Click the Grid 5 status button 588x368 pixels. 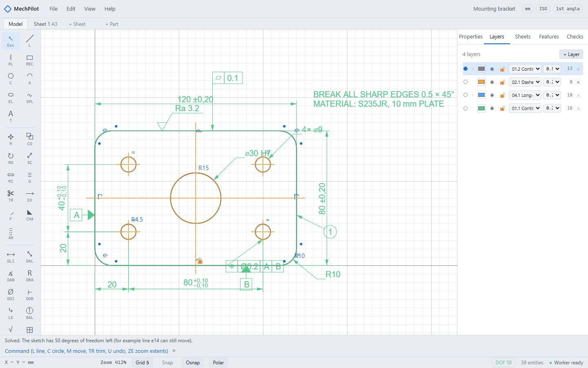[x=143, y=363]
